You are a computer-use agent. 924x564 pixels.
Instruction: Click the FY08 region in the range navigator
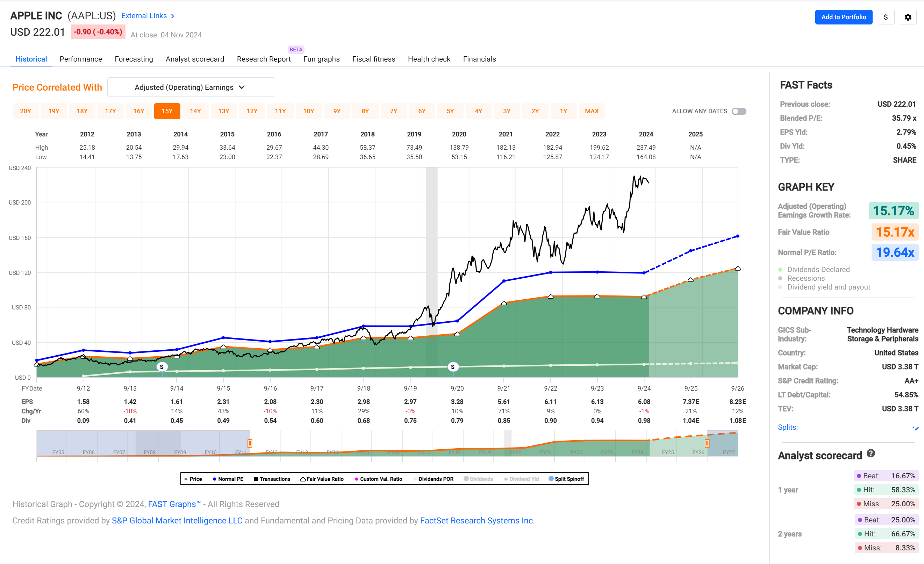pos(150,452)
